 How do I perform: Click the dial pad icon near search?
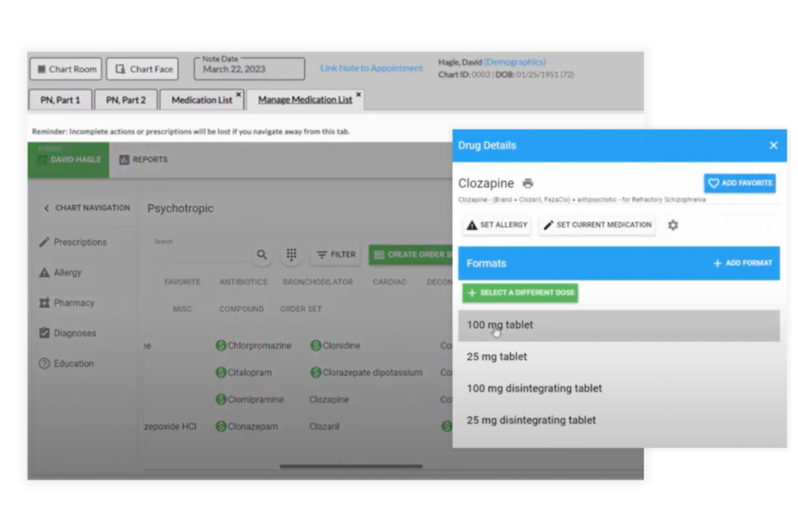click(291, 255)
